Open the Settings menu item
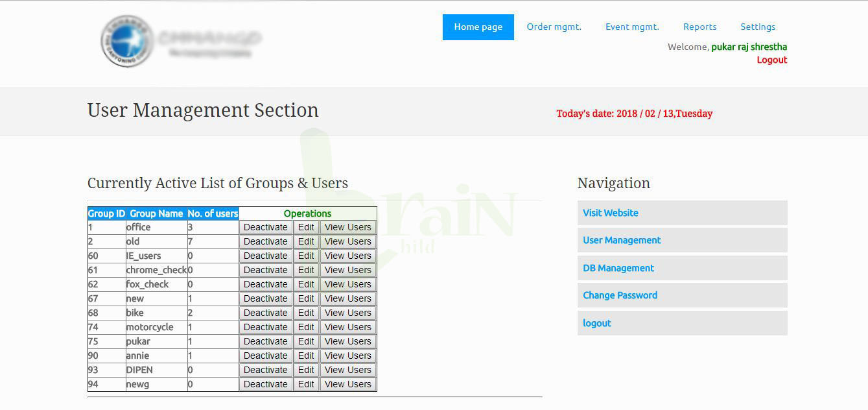 click(x=758, y=27)
